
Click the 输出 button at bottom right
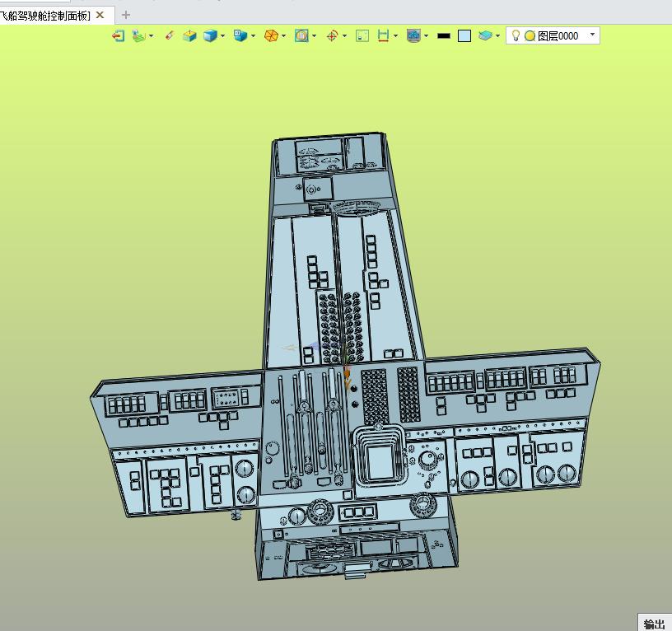click(x=655, y=624)
